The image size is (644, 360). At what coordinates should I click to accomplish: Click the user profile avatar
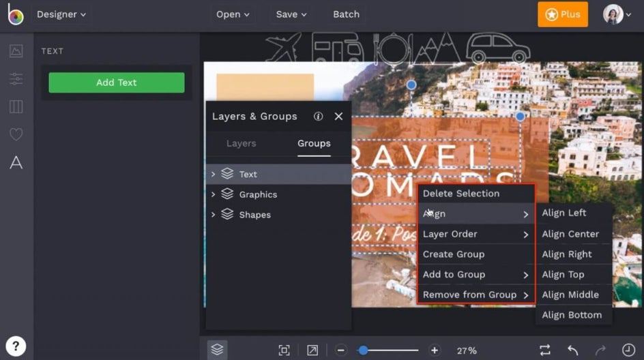(x=613, y=14)
